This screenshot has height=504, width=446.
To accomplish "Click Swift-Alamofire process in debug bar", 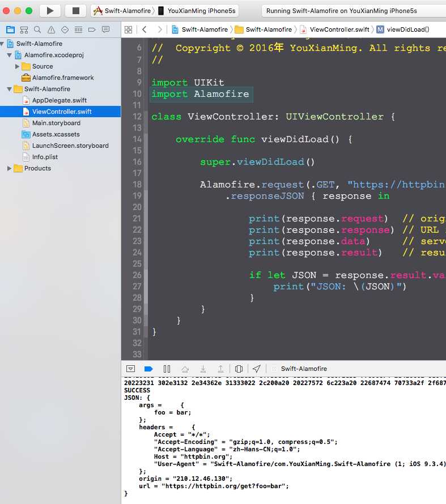I will click(300, 369).
